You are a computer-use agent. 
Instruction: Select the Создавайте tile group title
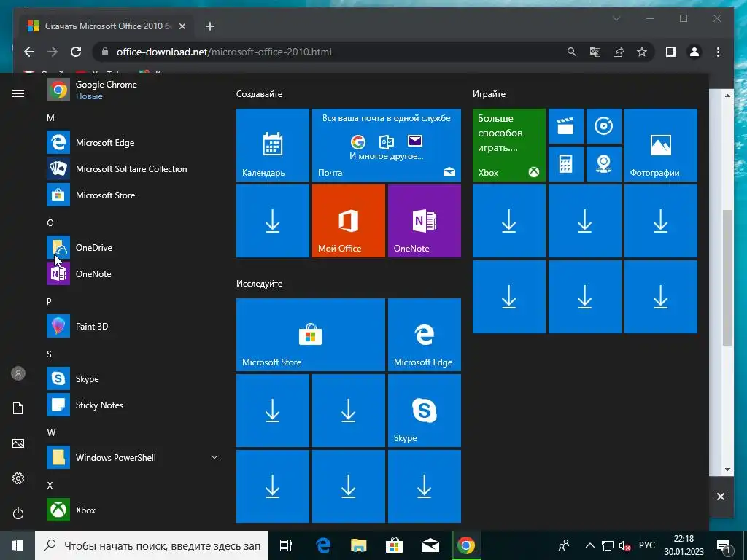pos(259,94)
